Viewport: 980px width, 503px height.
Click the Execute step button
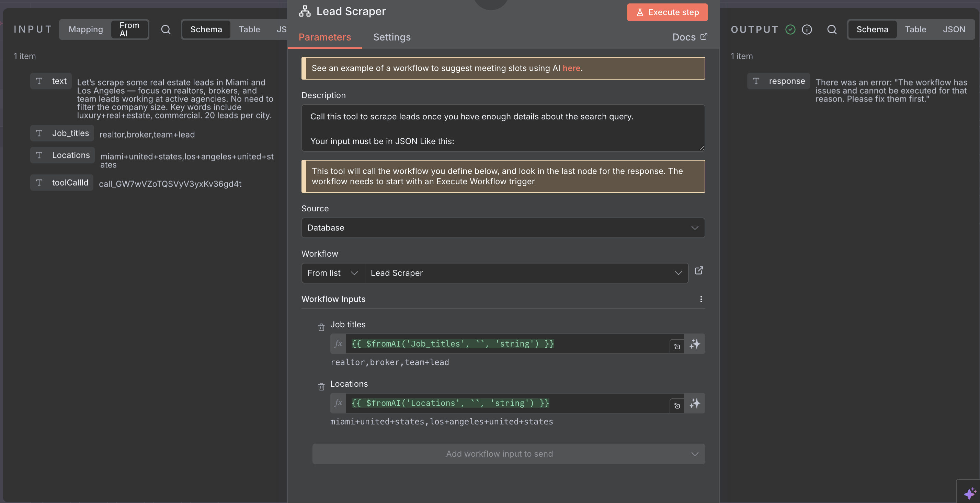click(667, 12)
